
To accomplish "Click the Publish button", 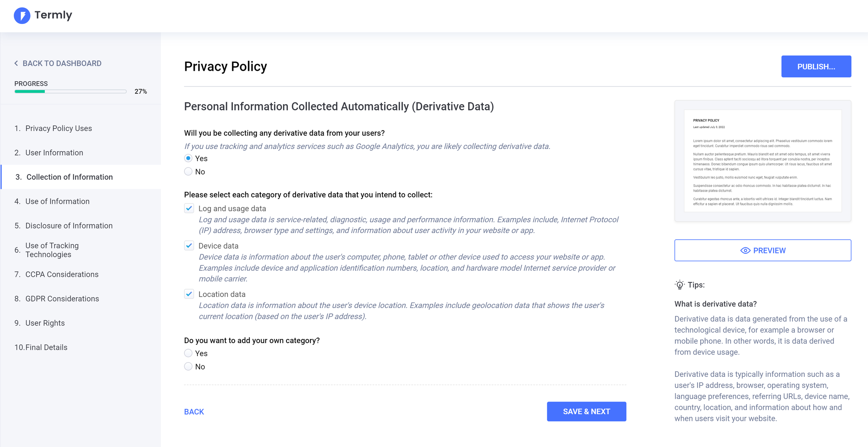I will [x=816, y=66].
